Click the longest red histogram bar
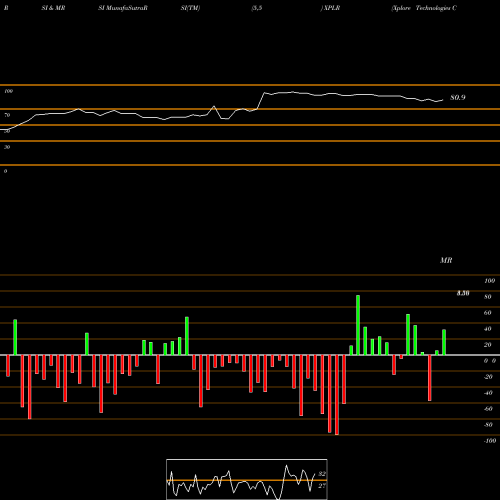The height and width of the screenshot is (500, 500). pyautogui.click(x=337, y=395)
